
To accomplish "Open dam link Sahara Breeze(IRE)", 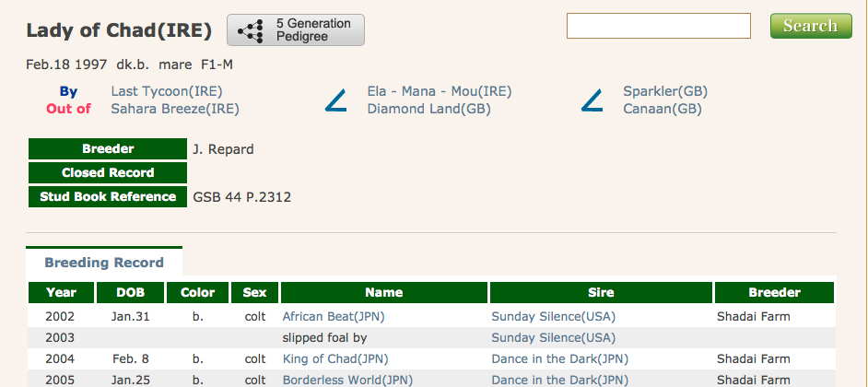I will tap(174, 109).
